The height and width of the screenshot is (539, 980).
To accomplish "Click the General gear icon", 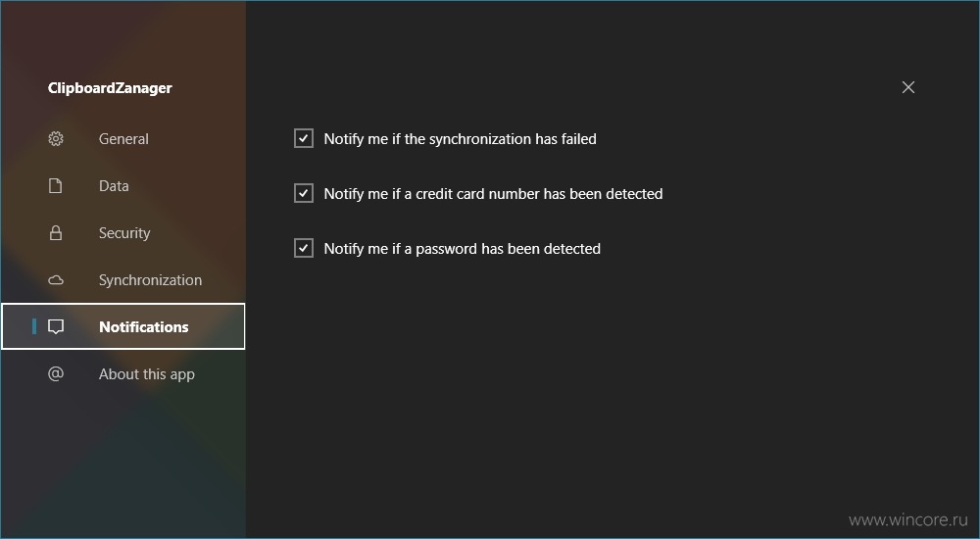I will [56, 139].
